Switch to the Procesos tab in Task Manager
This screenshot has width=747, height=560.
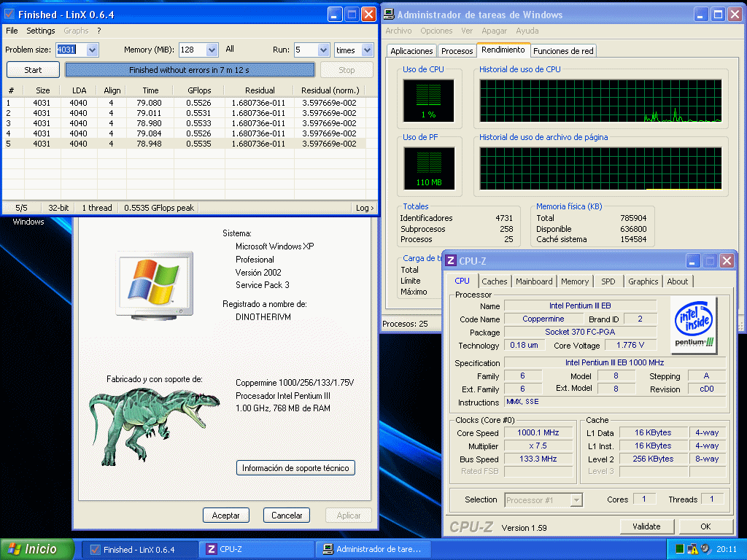[x=457, y=51]
